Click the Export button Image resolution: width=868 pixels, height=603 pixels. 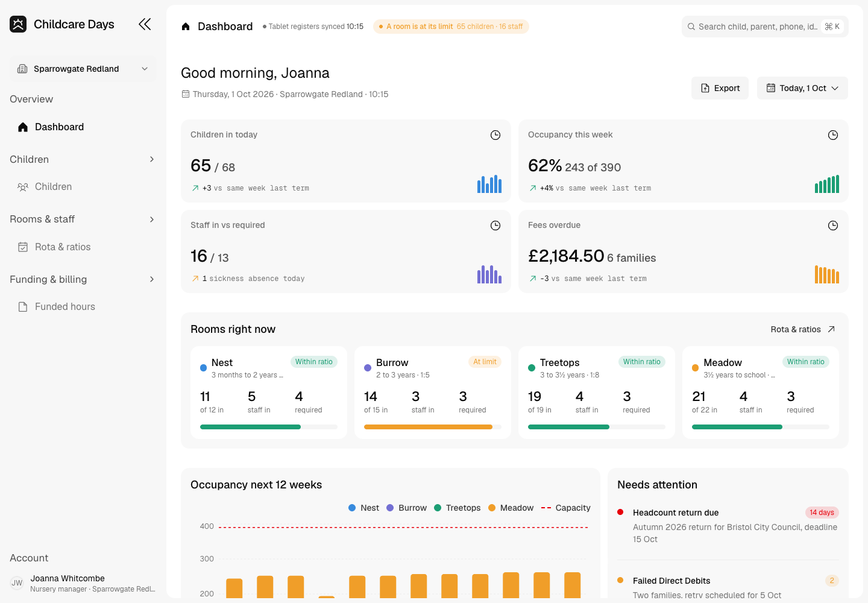pos(720,88)
